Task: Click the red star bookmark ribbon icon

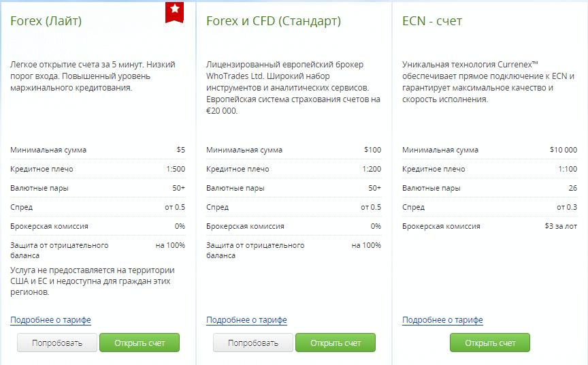Action: (174, 12)
